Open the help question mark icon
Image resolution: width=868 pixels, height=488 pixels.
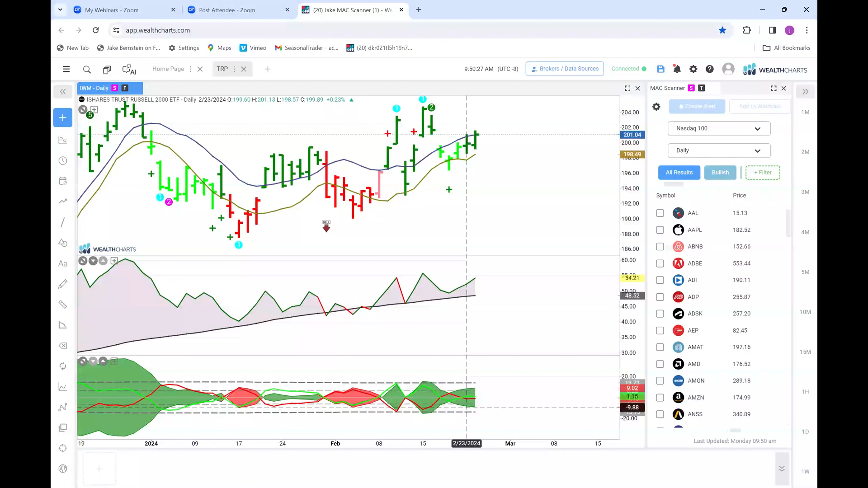pos(710,69)
